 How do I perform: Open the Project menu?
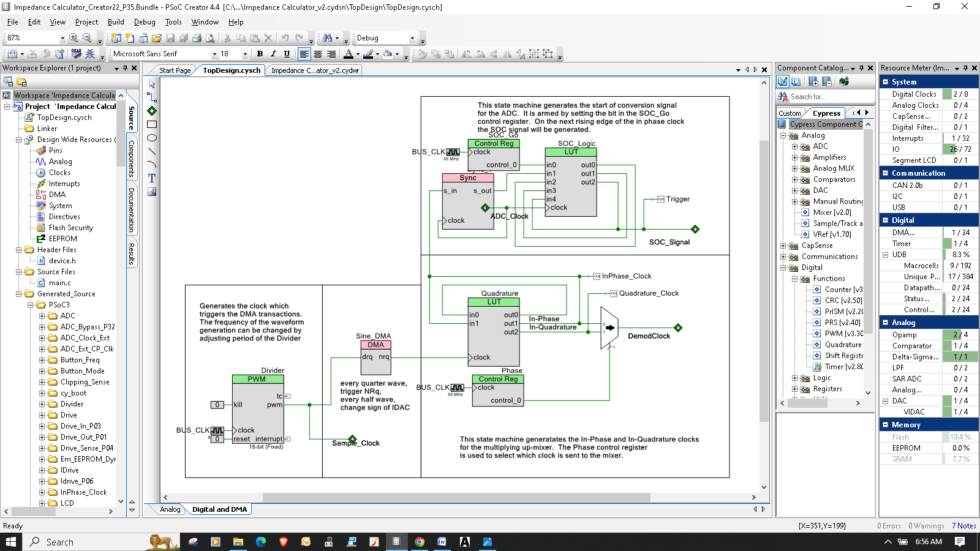[x=86, y=22]
